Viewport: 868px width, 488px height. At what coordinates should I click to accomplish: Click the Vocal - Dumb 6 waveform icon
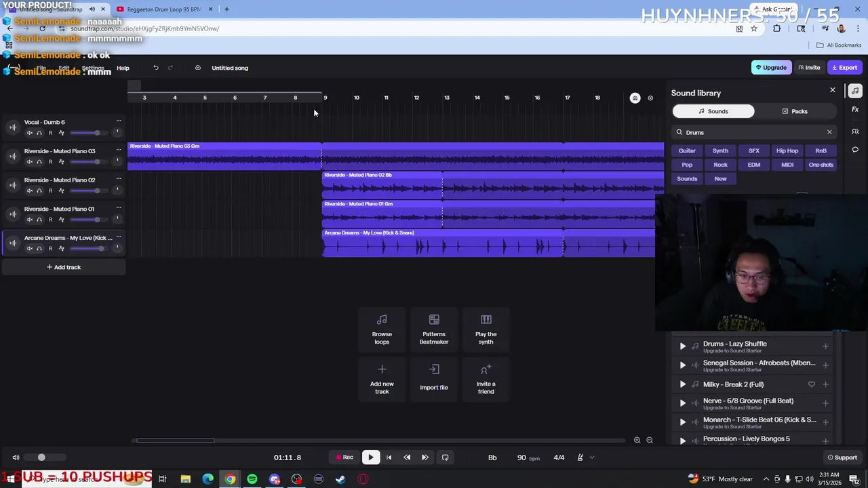coord(13,127)
